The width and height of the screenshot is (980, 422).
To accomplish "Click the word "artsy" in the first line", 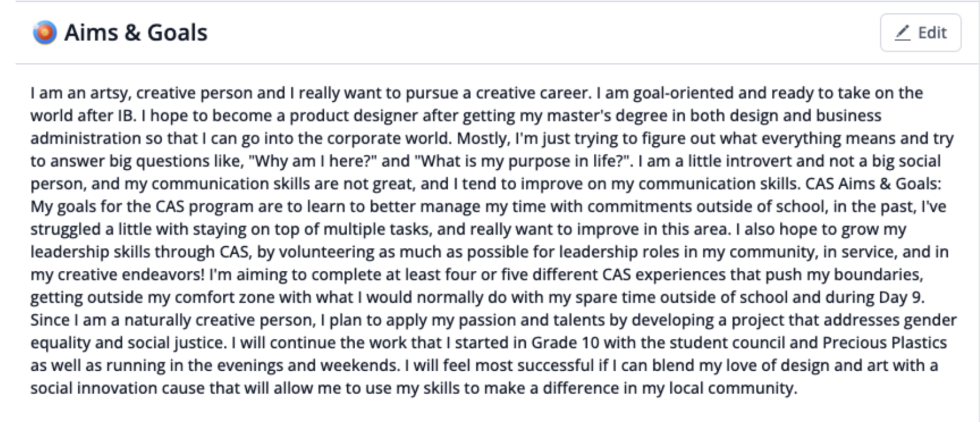I will click(110, 93).
